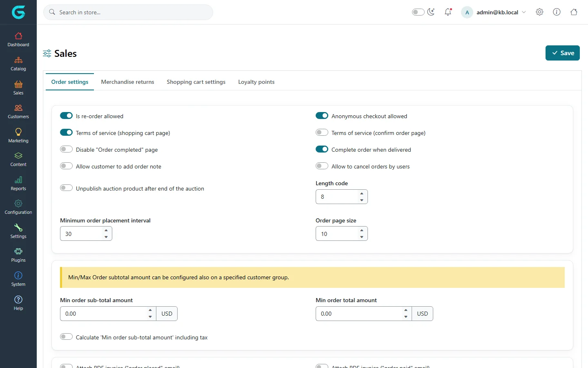Click the top-bar home icon
The height and width of the screenshot is (368, 588).
point(574,12)
